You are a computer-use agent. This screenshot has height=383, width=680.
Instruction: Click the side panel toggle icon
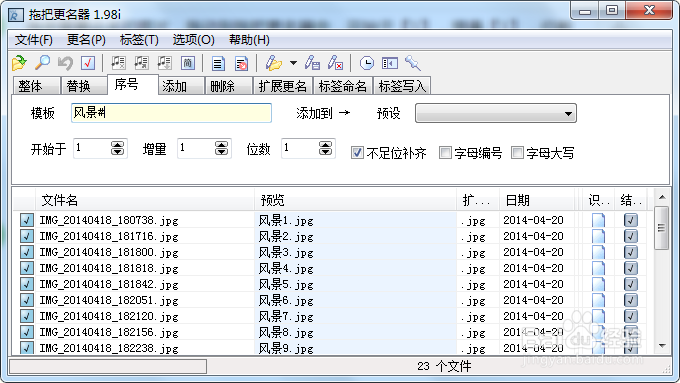tap(390, 63)
